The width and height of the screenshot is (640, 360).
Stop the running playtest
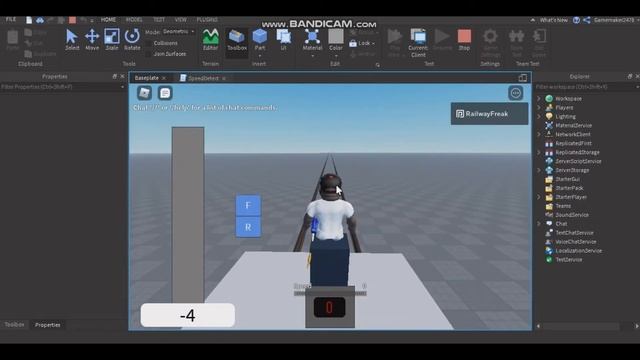click(464, 40)
